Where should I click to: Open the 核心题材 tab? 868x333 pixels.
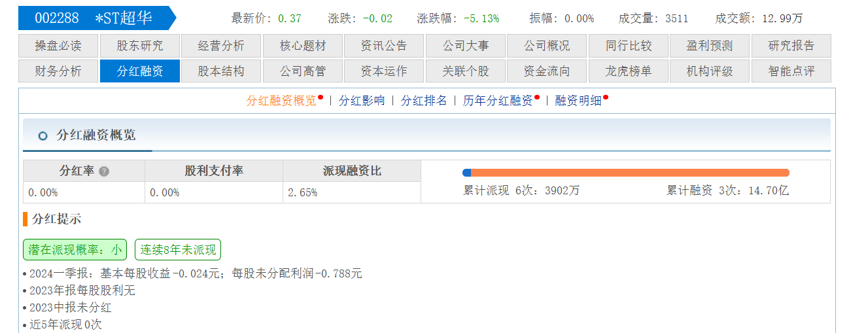303,46
